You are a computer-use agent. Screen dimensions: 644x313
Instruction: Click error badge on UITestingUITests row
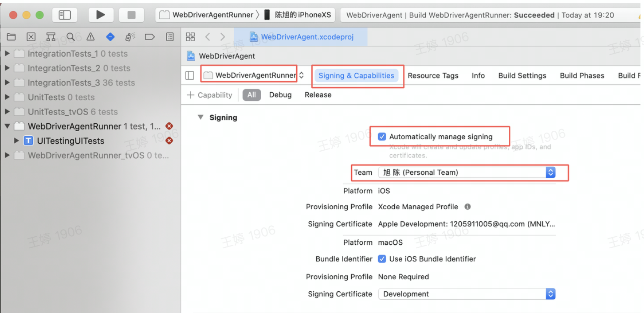coord(169,141)
